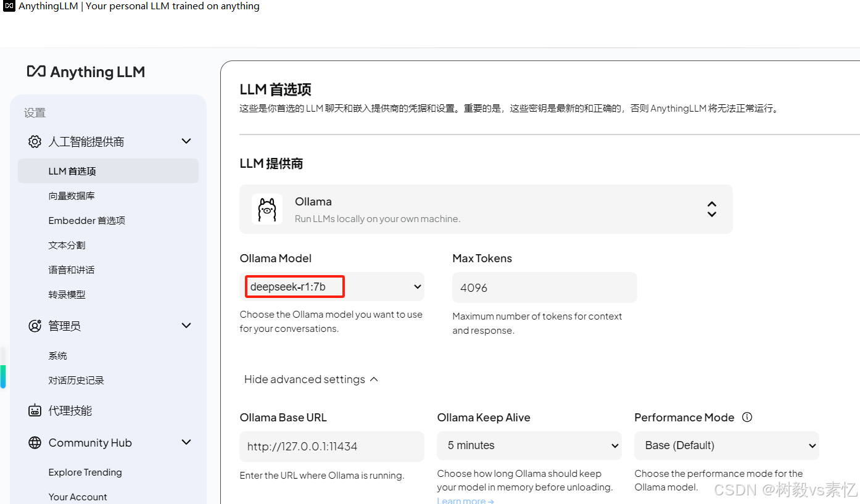This screenshot has width=860, height=504.
Task: Open the LLM provider selector arrows
Action: click(712, 209)
